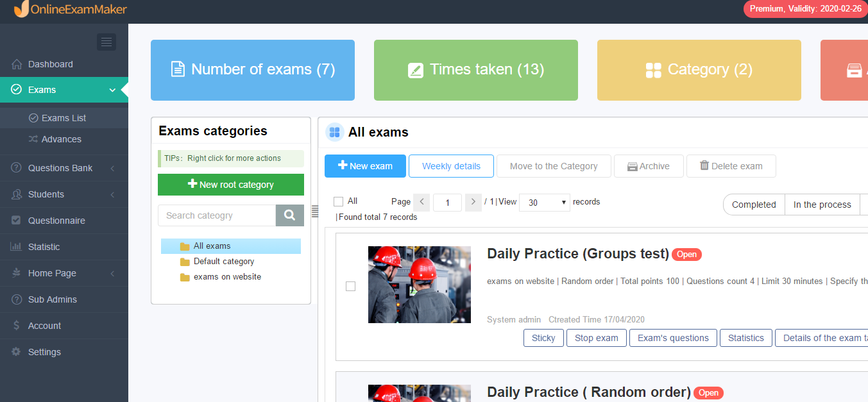Check the All select-all checkbox

tap(339, 201)
